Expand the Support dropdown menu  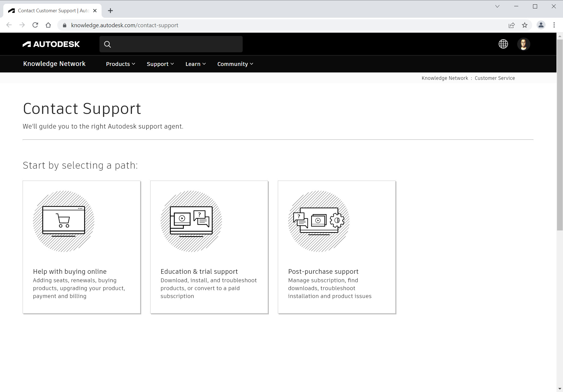[160, 64]
